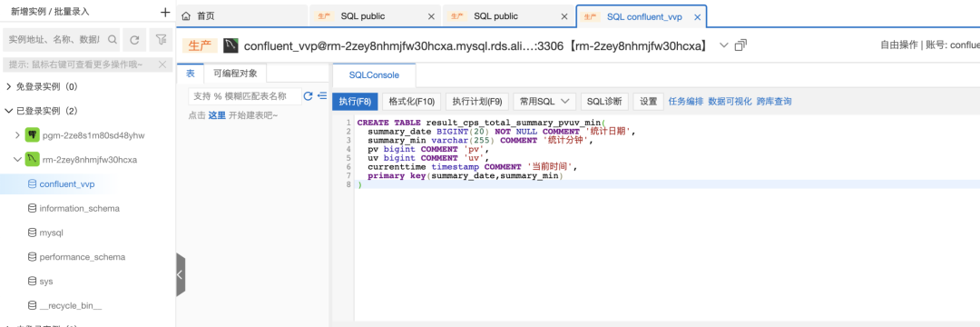Click the 新增实例 / 批量录入 label
980x327 pixels.
[50, 11]
